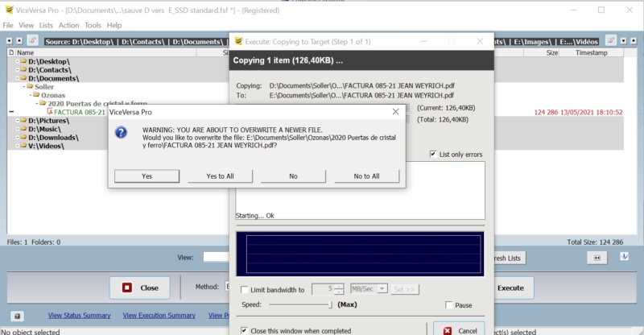Screen dimensions: 644x335
Task: Open the Lists menu
Action: click(x=46, y=25)
